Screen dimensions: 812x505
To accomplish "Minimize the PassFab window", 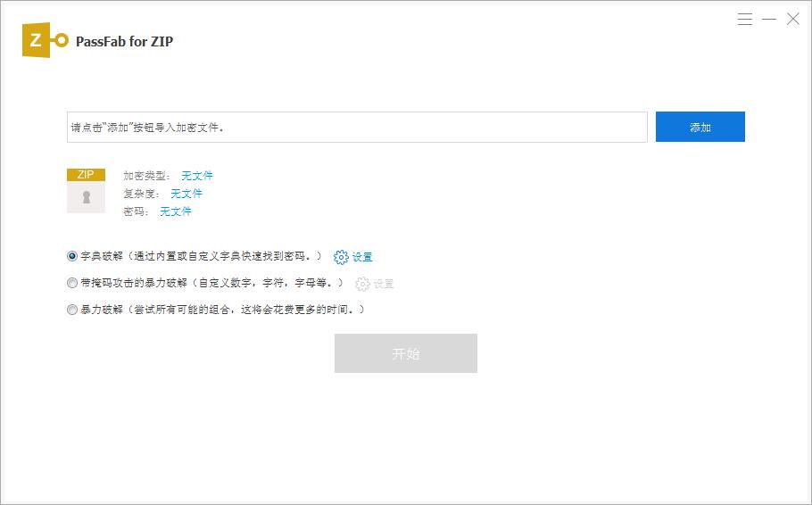I will point(769,19).
